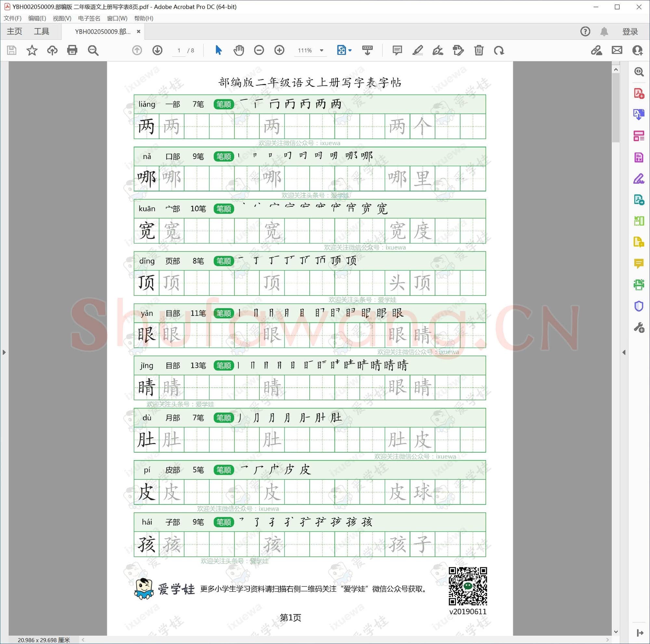Select the text highlighter tool

[418, 50]
